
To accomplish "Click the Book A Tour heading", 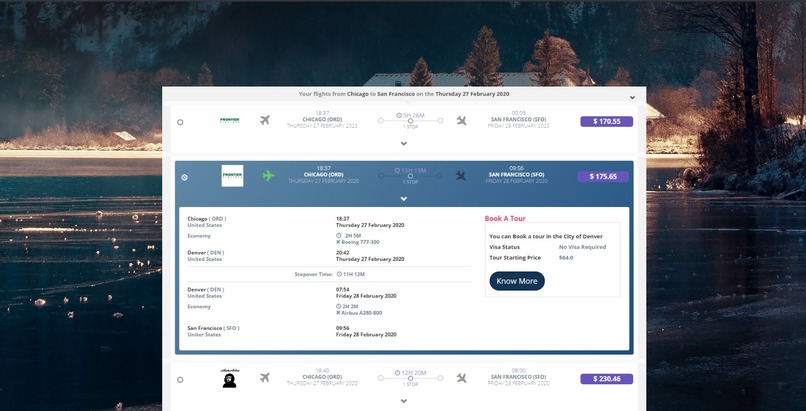I will click(505, 218).
